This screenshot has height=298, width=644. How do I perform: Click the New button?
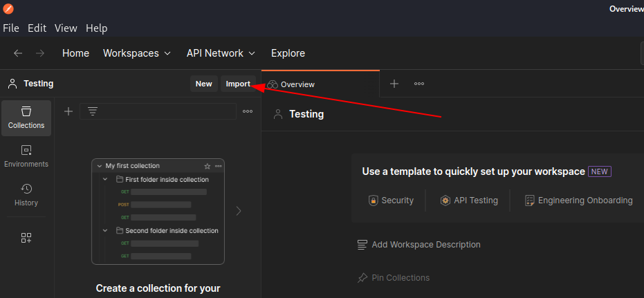pyautogui.click(x=203, y=84)
